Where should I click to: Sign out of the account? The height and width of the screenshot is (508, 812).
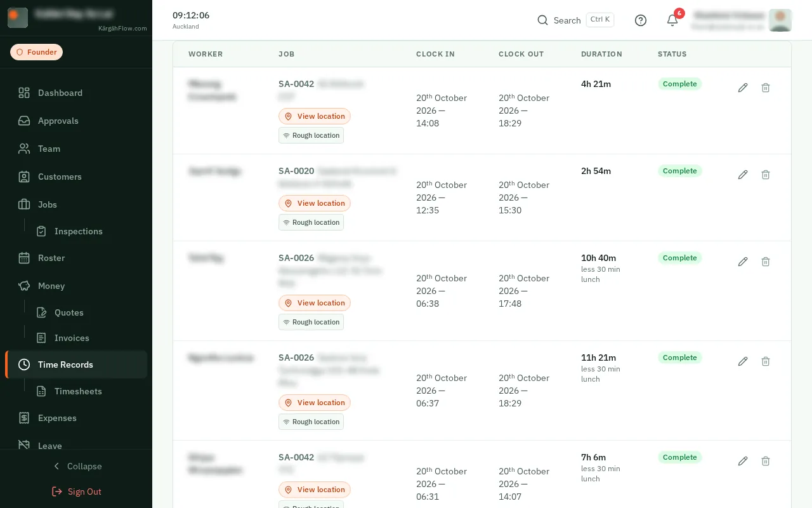[x=76, y=491]
